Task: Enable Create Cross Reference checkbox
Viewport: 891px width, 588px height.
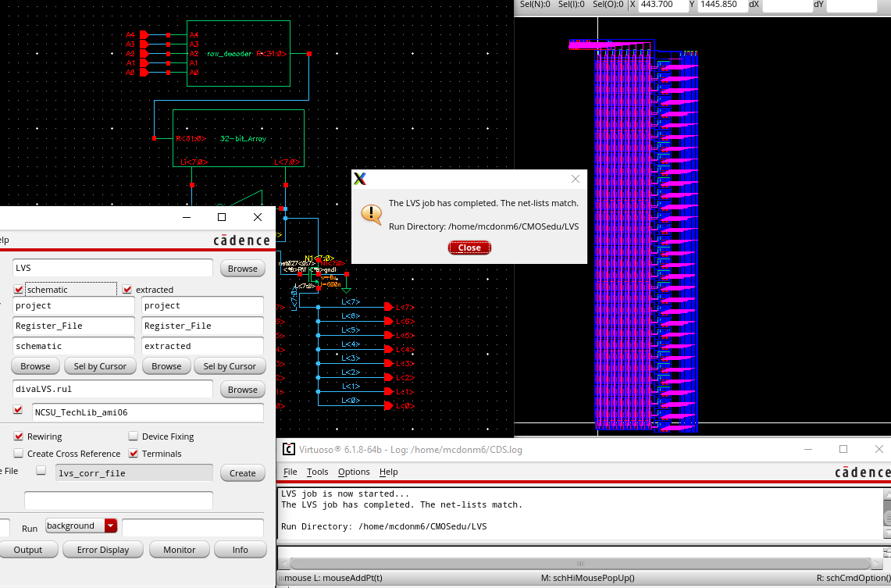Action: coord(19,454)
